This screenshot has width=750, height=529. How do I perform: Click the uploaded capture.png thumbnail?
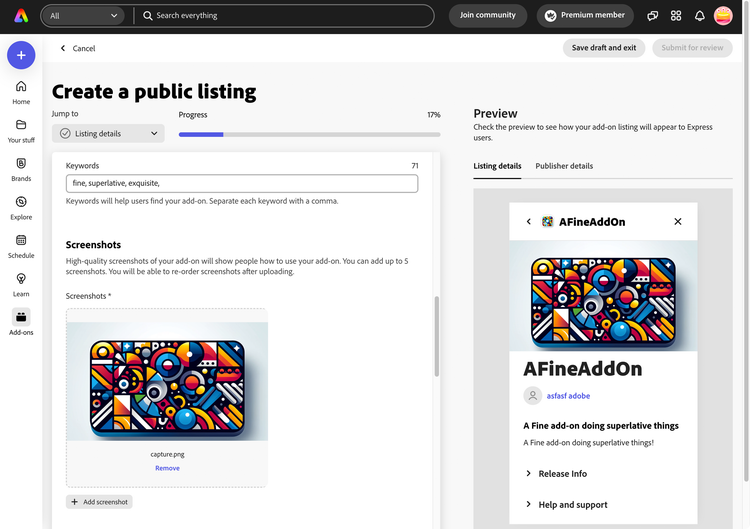point(167,381)
